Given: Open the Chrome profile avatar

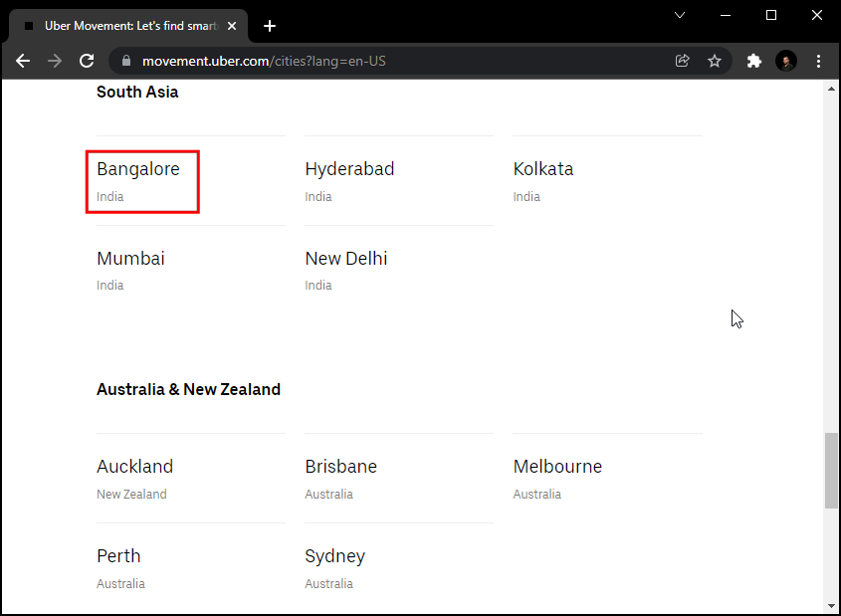Looking at the screenshot, I should (786, 61).
